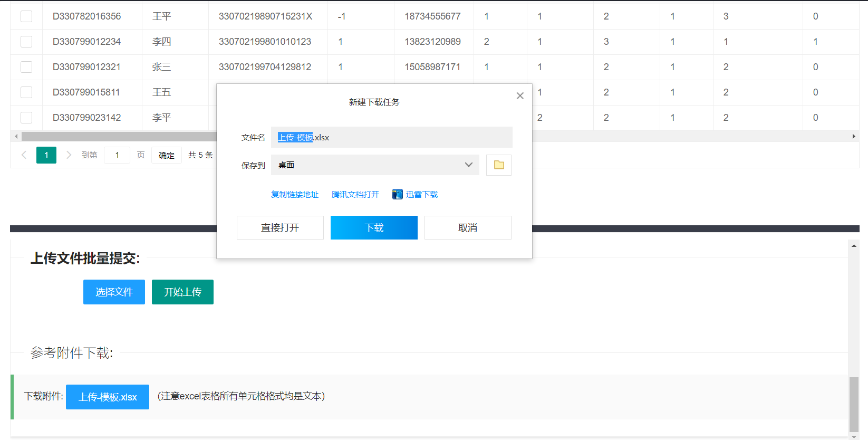The image size is (868, 440).
Task: Click 腾讯文档打开 link
Action: pyautogui.click(x=355, y=194)
